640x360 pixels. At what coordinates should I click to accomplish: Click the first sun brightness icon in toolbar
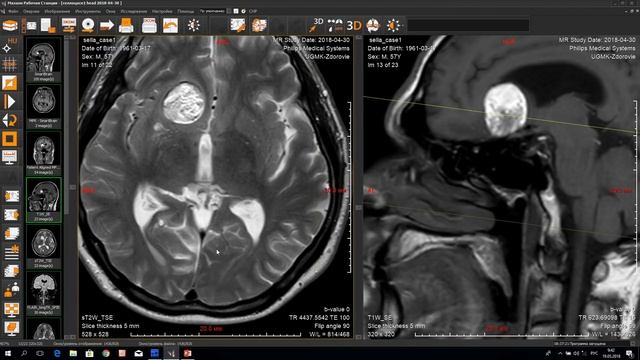coord(193,25)
